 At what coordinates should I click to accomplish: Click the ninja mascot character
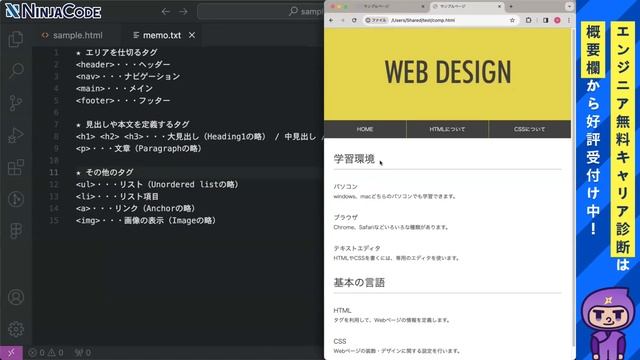coord(608,324)
